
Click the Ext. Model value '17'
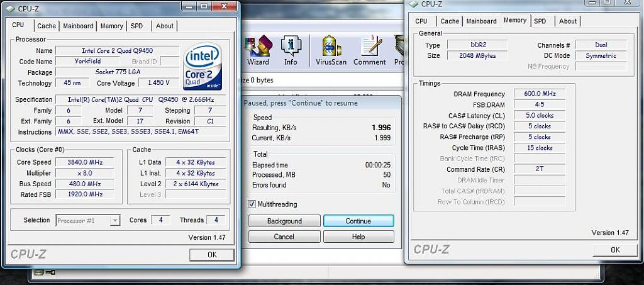(140, 121)
